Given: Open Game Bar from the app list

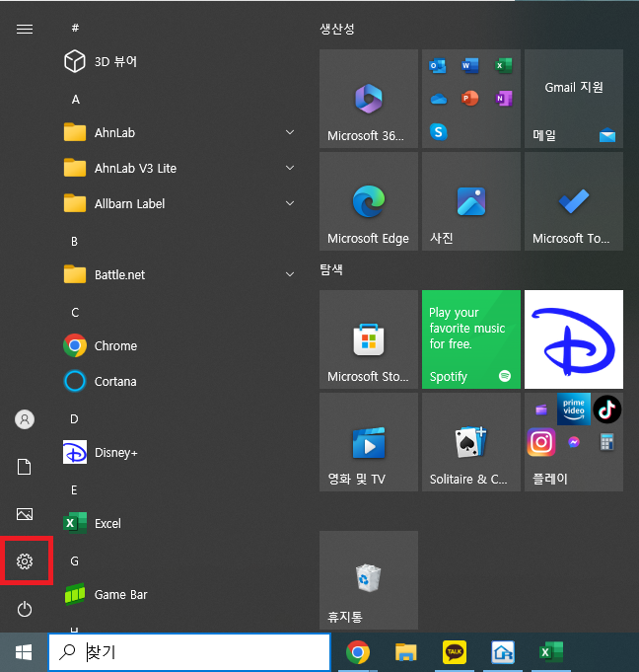Looking at the screenshot, I should click(x=177, y=594).
